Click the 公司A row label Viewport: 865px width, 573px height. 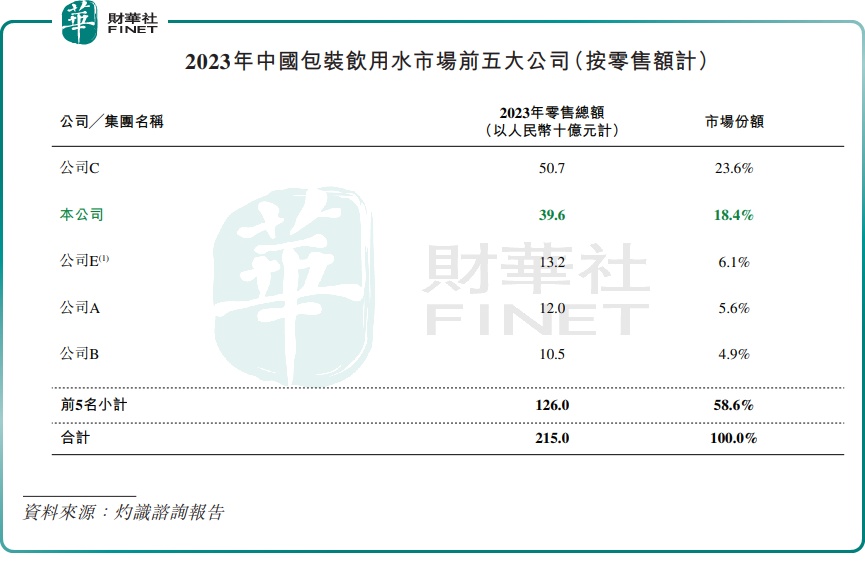click(80, 308)
